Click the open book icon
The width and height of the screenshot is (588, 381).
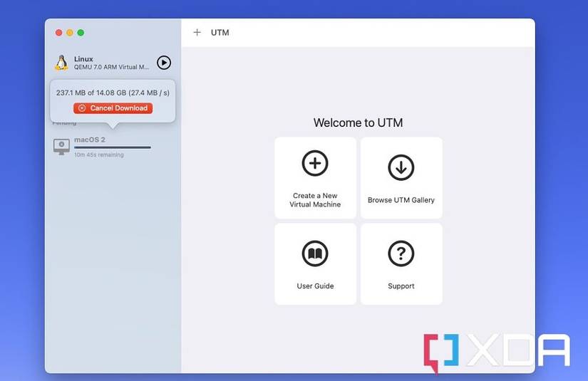point(315,254)
